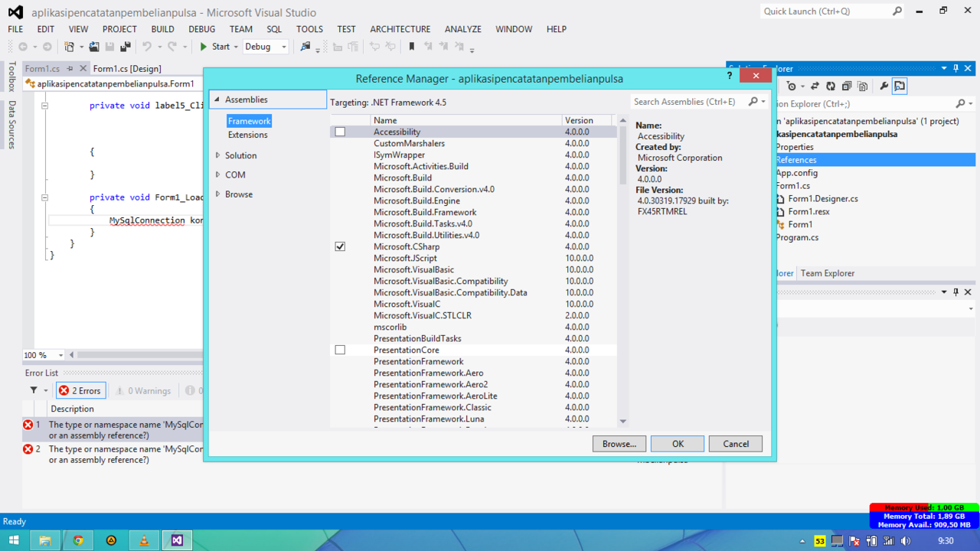The width and height of the screenshot is (980, 551).
Task: Click the Pending Changes Filter clock icon
Action: click(792, 86)
